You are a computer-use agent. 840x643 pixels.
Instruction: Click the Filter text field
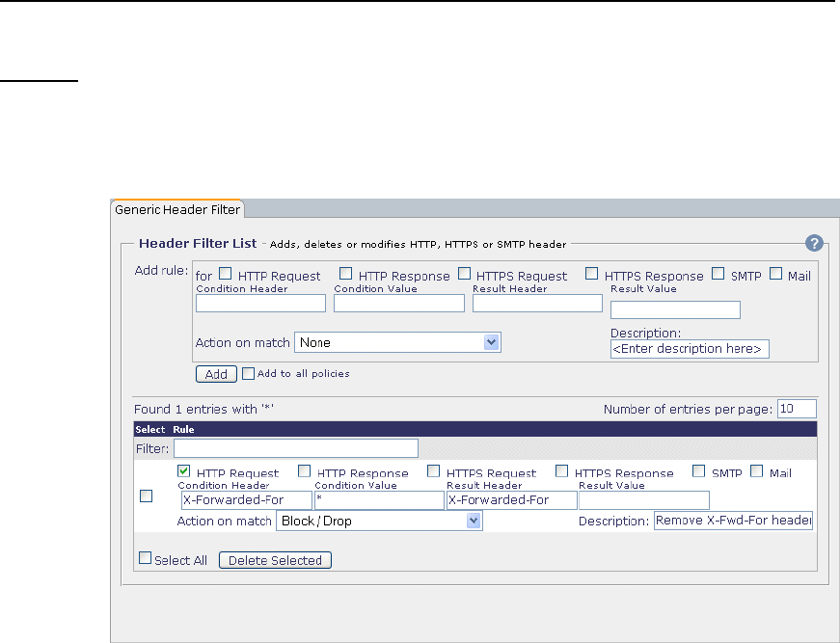pyautogui.click(x=296, y=448)
